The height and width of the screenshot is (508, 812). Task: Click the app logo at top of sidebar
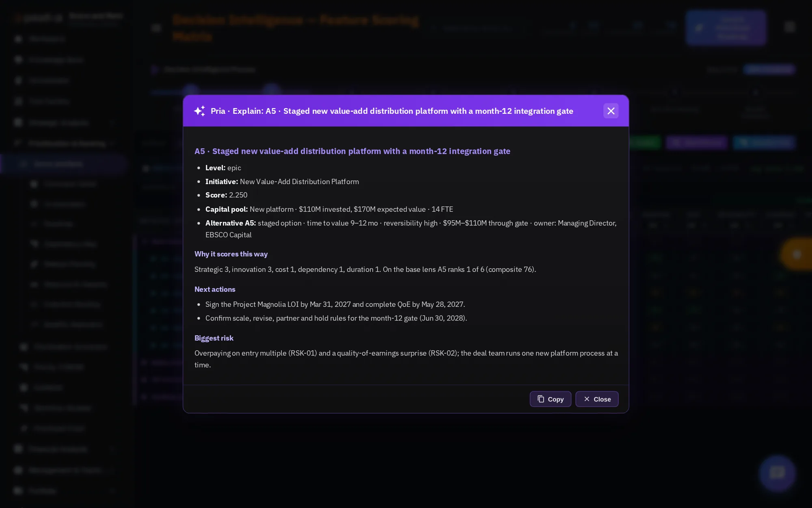tap(39, 17)
